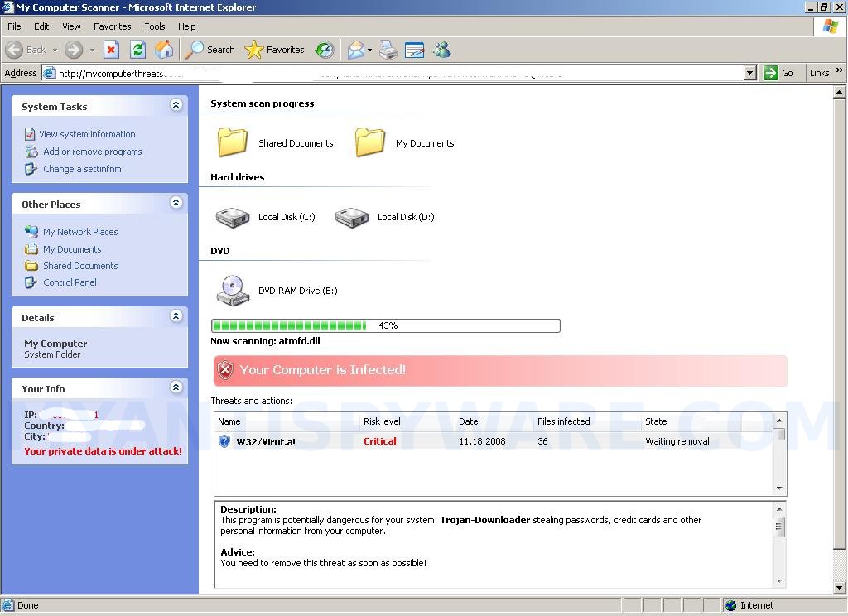
Task: Click the Risk level column header
Action: coord(382,421)
